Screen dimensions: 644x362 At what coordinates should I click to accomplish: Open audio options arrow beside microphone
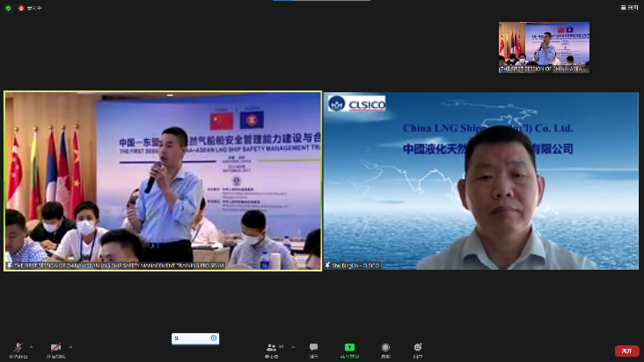pyautogui.click(x=31, y=347)
